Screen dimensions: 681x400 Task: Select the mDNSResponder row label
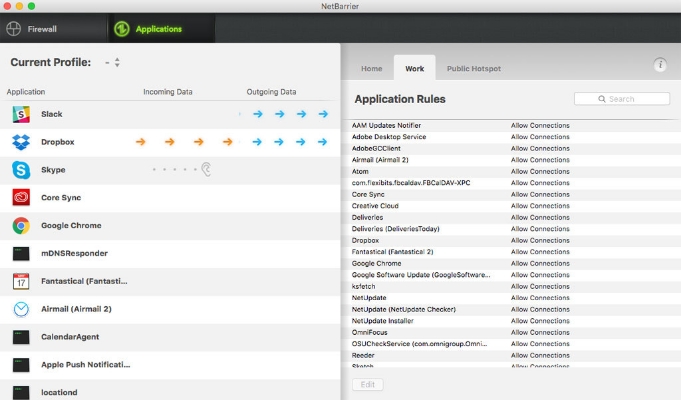pyautogui.click(x=74, y=253)
